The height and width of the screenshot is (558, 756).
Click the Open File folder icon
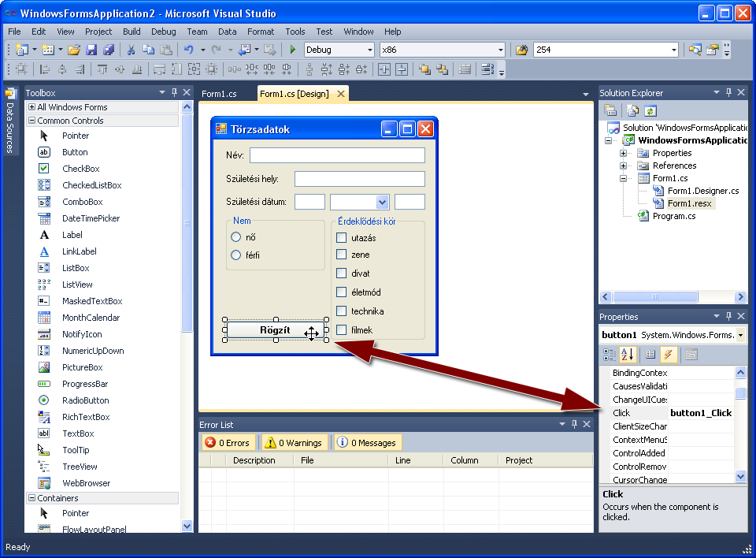[x=74, y=50]
